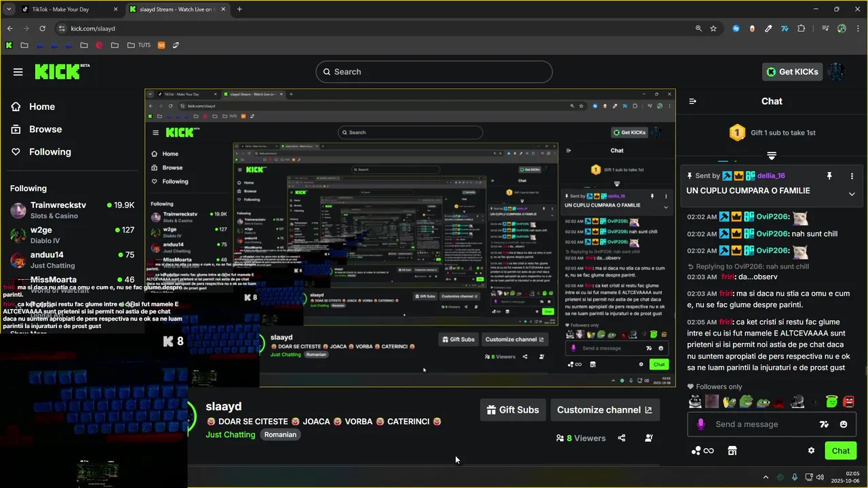Click the taskbar microphone tray icon
Viewport: 868px width, 488px height.
(x=795, y=477)
